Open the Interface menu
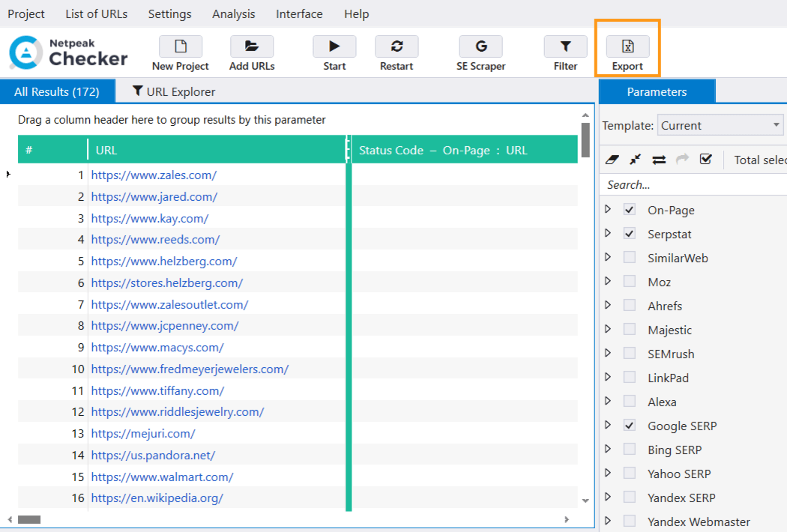 click(299, 14)
